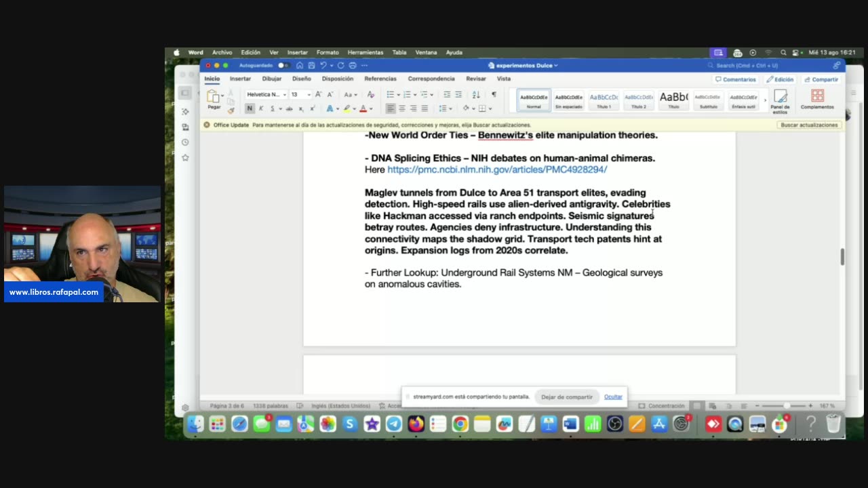868x488 pixels.
Task: Click Dejar de compartir in the StreamYard bar
Action: [567, 396]
